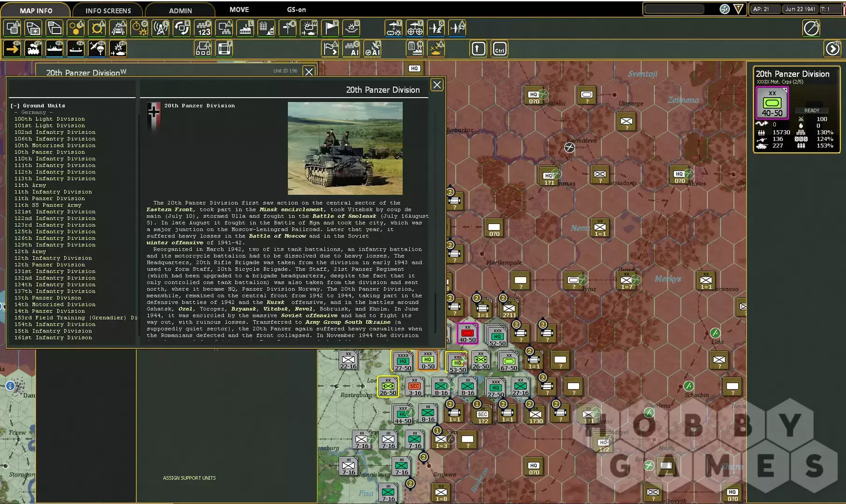Switch to the INFO SCREENS tab

click(108, 10)
